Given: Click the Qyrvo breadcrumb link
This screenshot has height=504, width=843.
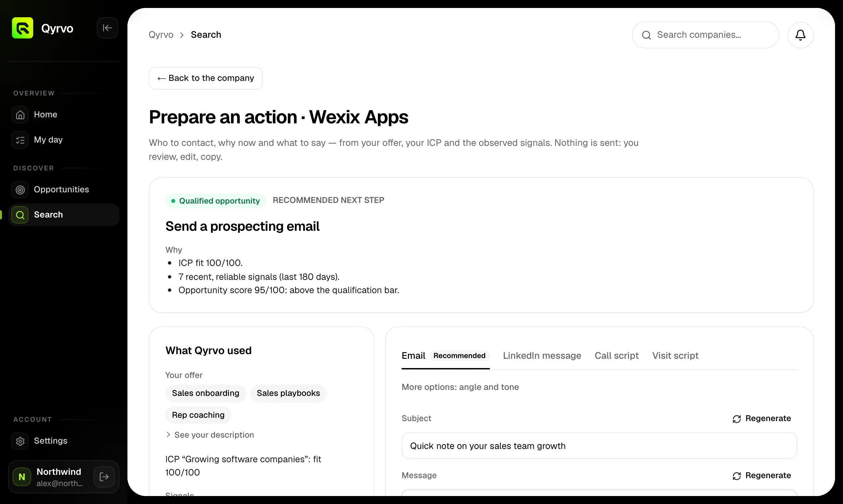Looking at the screenshot, I should click(161, 34).
